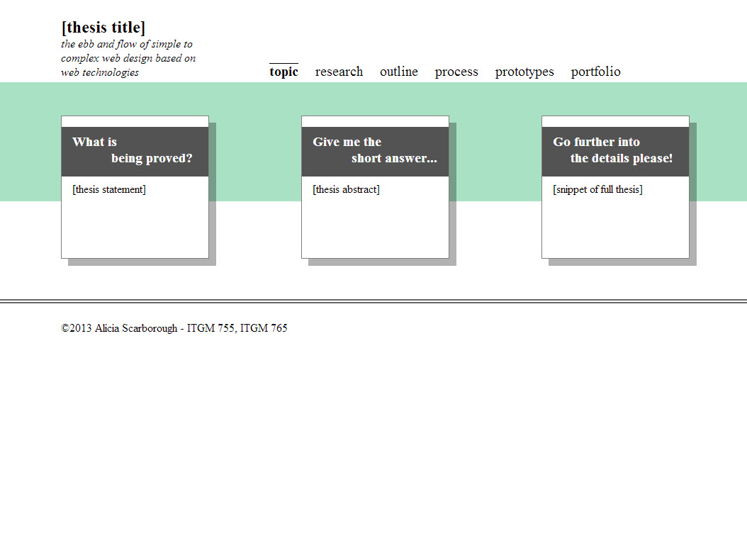Image resolution: width=747 pixels, height=560 pixels.
Task: Select the process menu item
Action: 456,72
